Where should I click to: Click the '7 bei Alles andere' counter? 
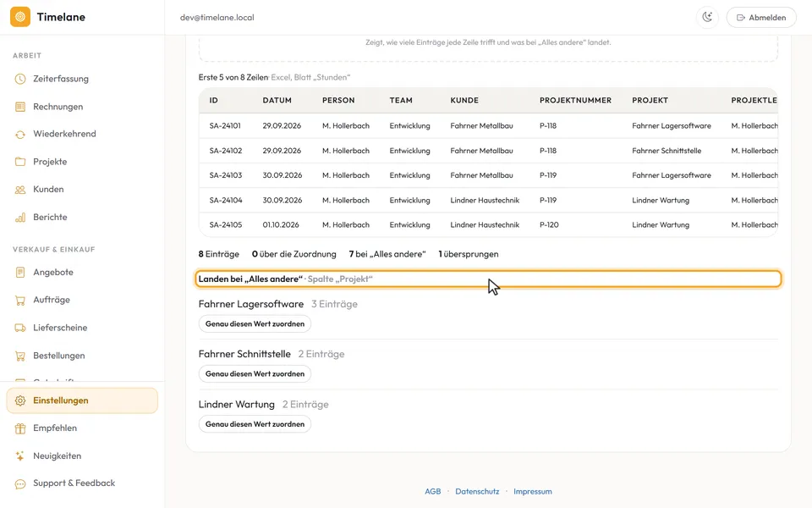click(x=387, y=254)
